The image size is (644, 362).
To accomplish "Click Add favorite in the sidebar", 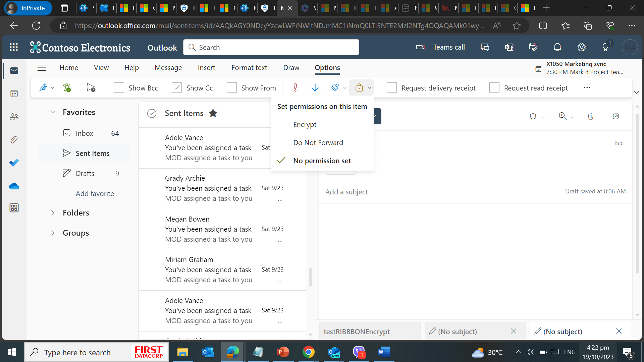I will point(95,193).
